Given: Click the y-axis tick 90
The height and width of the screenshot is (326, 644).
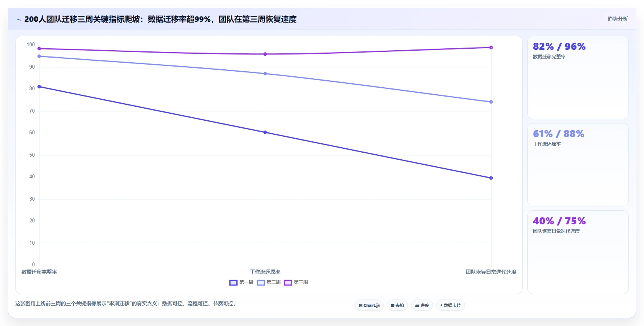Looking at the screenshot, I should (32, 67).
